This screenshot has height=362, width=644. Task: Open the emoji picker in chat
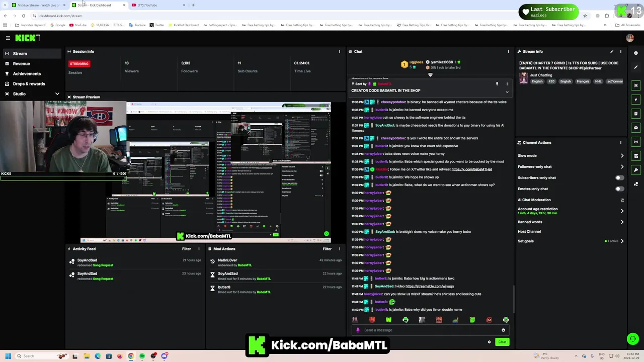coord(503,330)
